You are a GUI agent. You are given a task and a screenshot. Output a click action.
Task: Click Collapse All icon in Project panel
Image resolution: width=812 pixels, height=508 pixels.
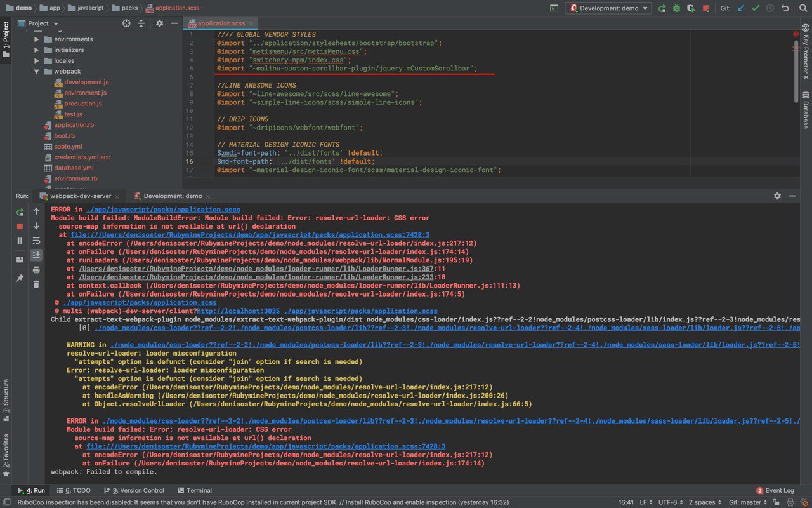pos(141,23)
